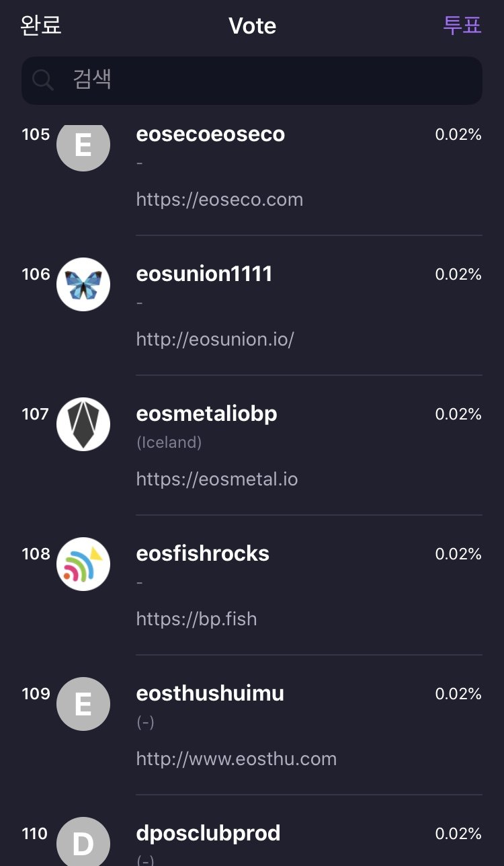Select the dposclubprod producer name
Viewport: 504px width, 866px height.
click(x=208, y=834)
